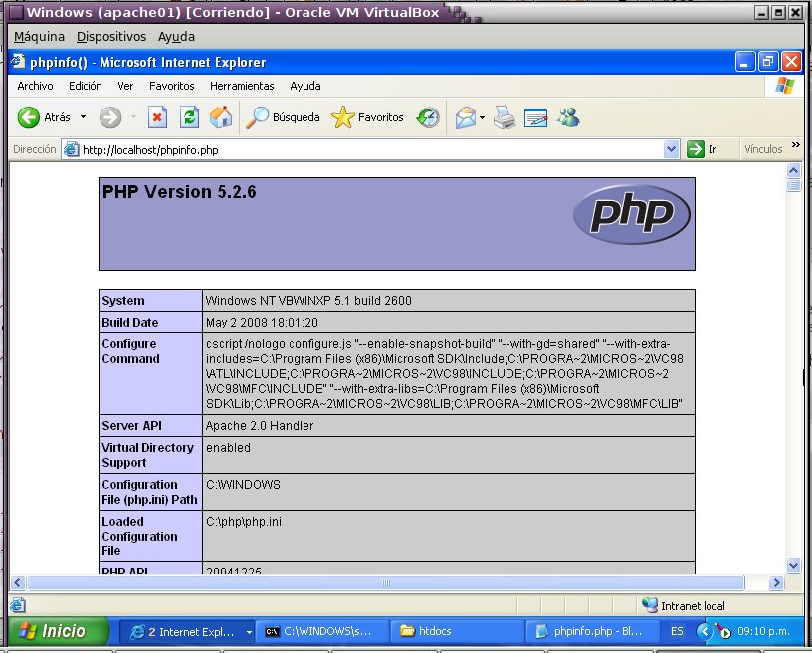Click the horizontal scrollbar left arrow
The width and height of the screenshot is (812, 653).
18,583
